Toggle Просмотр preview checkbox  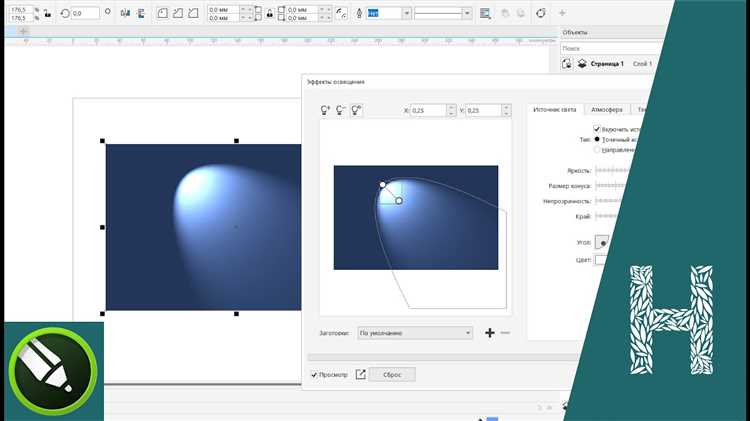tap(314, 375)
